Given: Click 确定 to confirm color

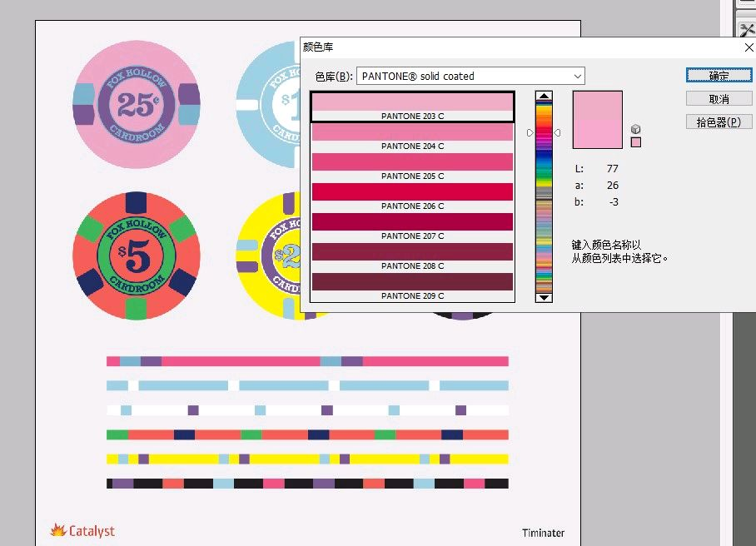Looking at the screenshot, I should (719, 76).
